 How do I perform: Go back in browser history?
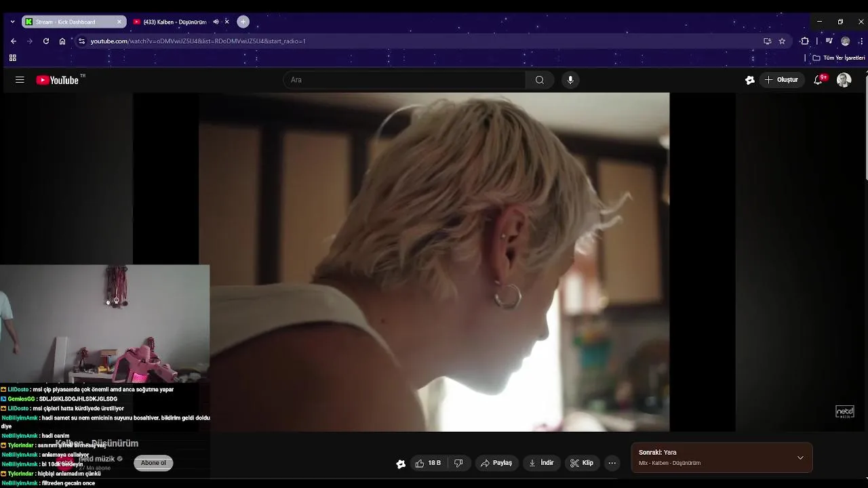pos(14,41)
